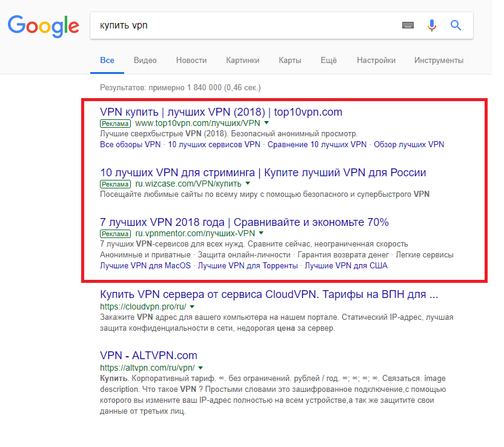This screenshot has height=447, width=504.
Task: Select the Все tab
Action: [x=107, y=61]
